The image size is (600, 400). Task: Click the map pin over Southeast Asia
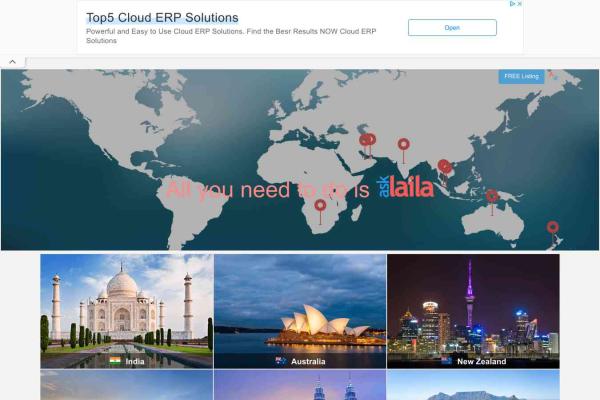pyautogui.click(x=444, y=166)
